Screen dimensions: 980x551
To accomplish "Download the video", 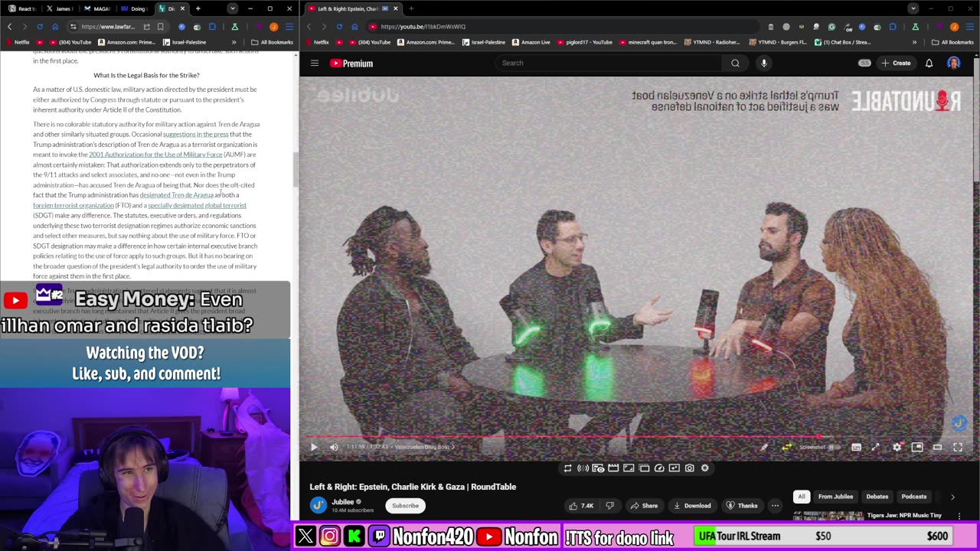I will pyautogui.click(x=692, y=506).
